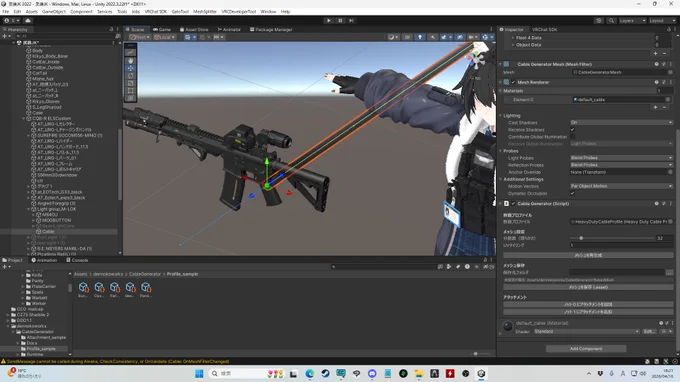Switch to the Package Manager tab
The height and width of the screenshot is (382, 680).
pyautogui.click(x=271, y=29)
